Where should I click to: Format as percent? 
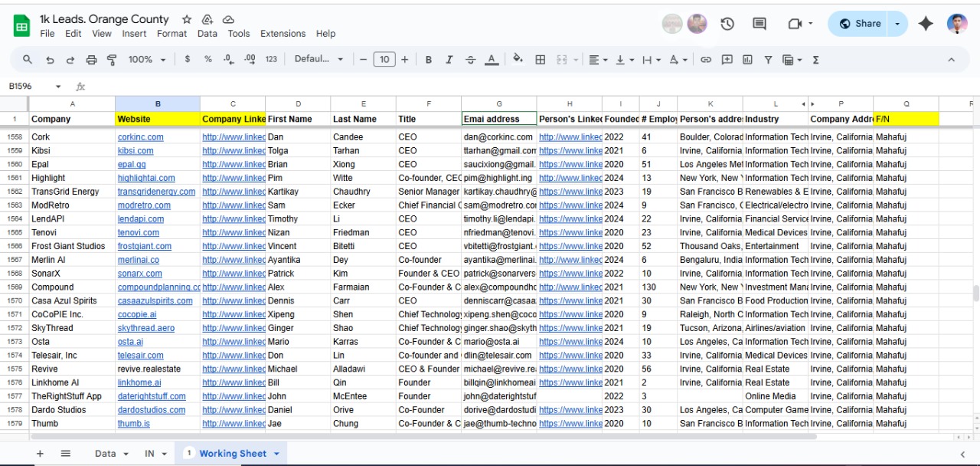(207, 59)
